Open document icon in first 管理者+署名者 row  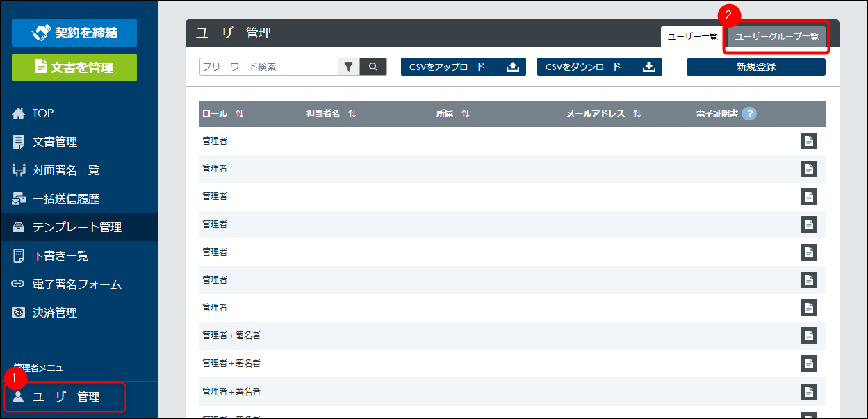click(808, 336)
